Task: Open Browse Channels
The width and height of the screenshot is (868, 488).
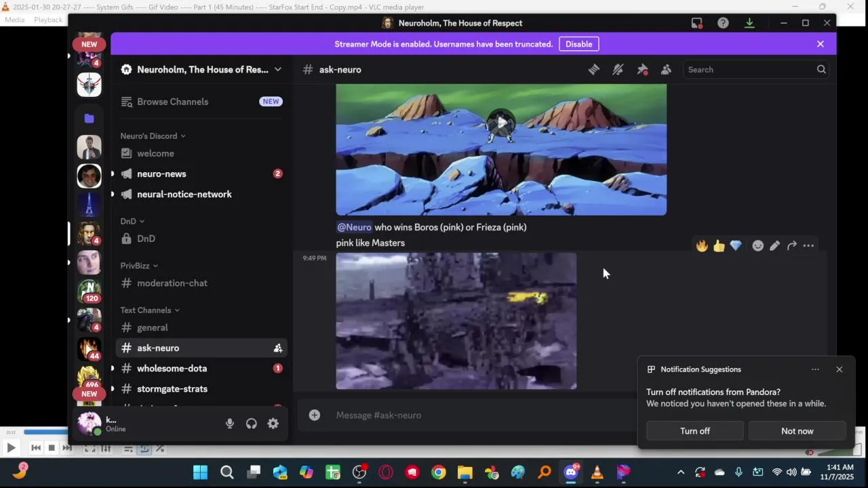Action: [201, 102]
